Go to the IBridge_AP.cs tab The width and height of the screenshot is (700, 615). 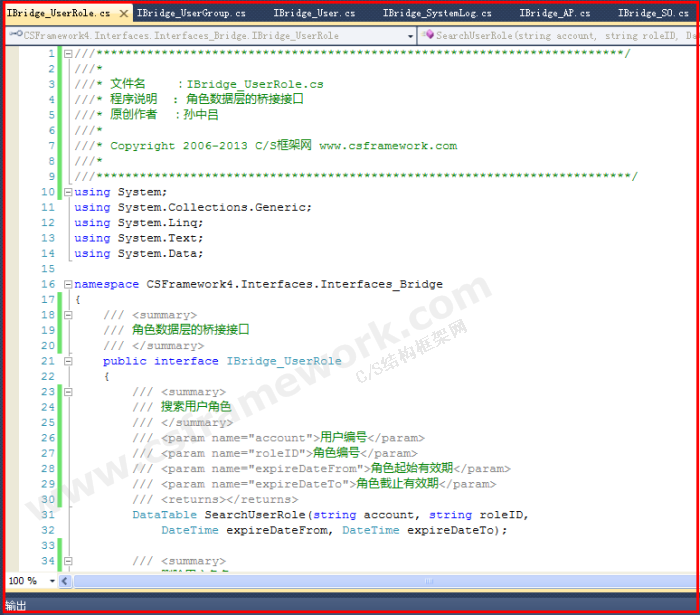tap(554, 14)
